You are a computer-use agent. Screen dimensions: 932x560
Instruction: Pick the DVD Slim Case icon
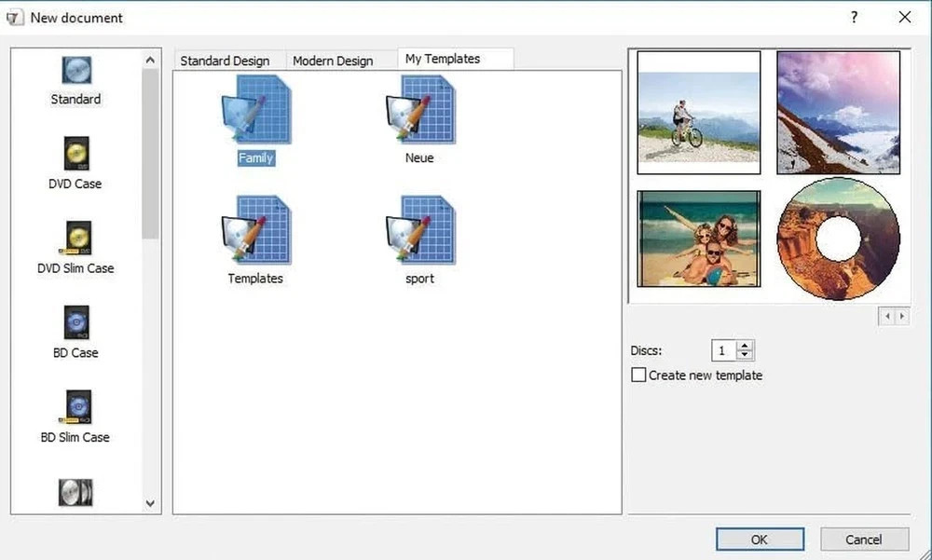click(x=75, y=239)
